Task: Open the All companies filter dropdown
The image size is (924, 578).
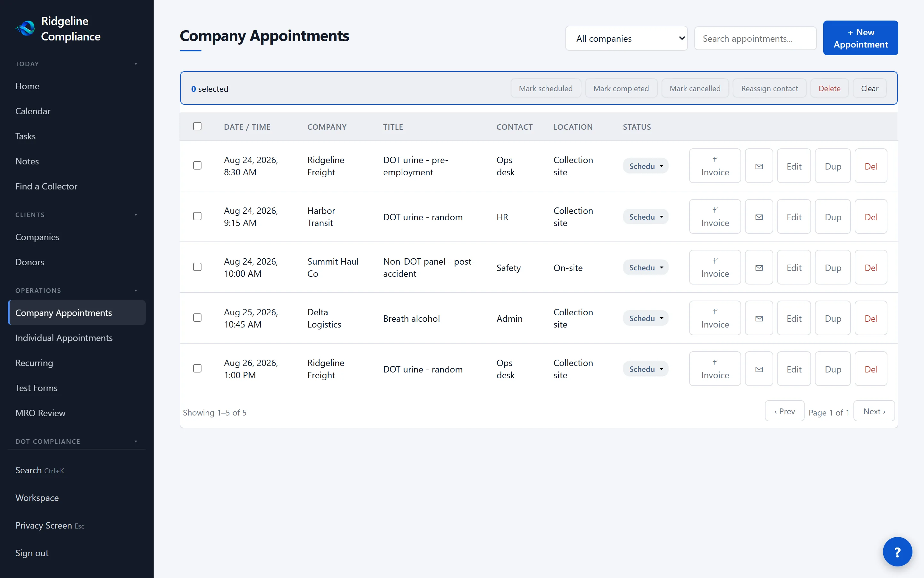Action: (626, 38)
